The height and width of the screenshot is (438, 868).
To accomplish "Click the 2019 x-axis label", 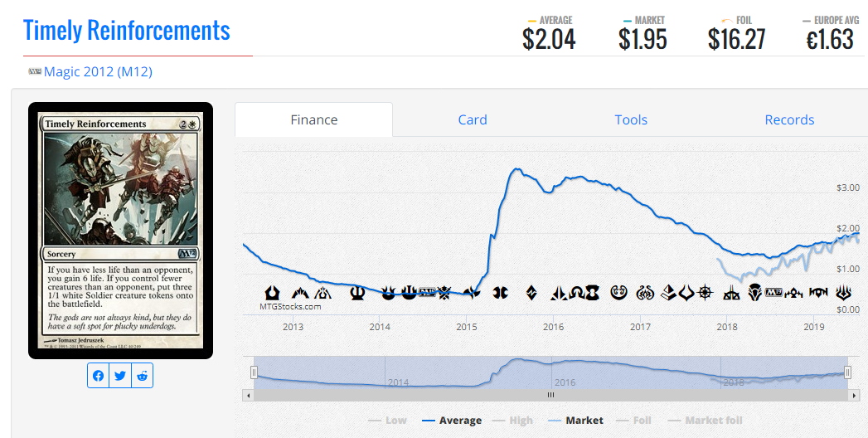I will coord(814,327).
